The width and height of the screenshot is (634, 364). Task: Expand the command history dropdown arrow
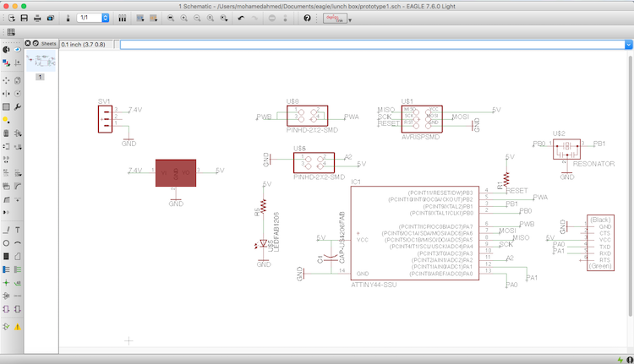pos(628,45)
